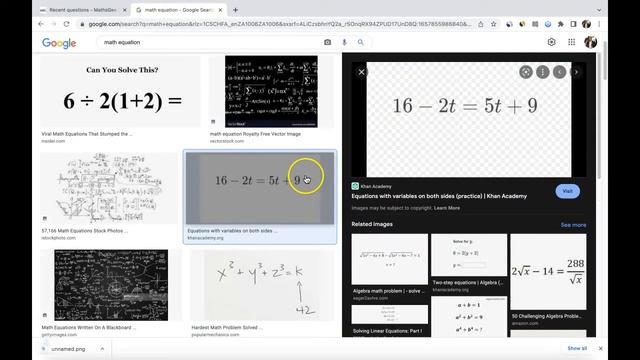Select the math equation Google Search tab
640x360 pixels.
[180, 10]
